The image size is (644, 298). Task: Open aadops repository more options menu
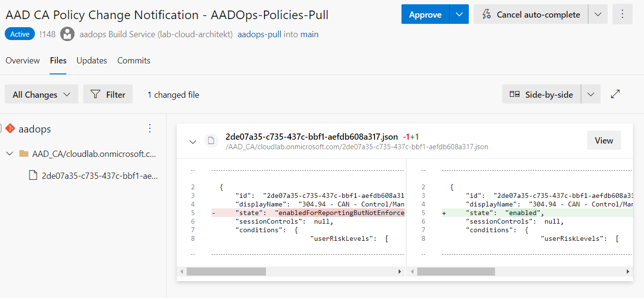coord(150,129)
